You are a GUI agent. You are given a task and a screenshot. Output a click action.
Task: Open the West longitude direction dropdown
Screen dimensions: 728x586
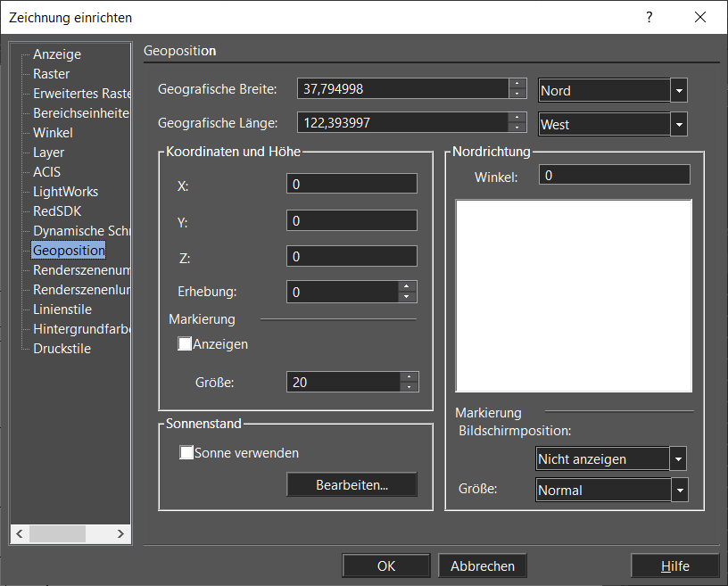tap(679, 125)
